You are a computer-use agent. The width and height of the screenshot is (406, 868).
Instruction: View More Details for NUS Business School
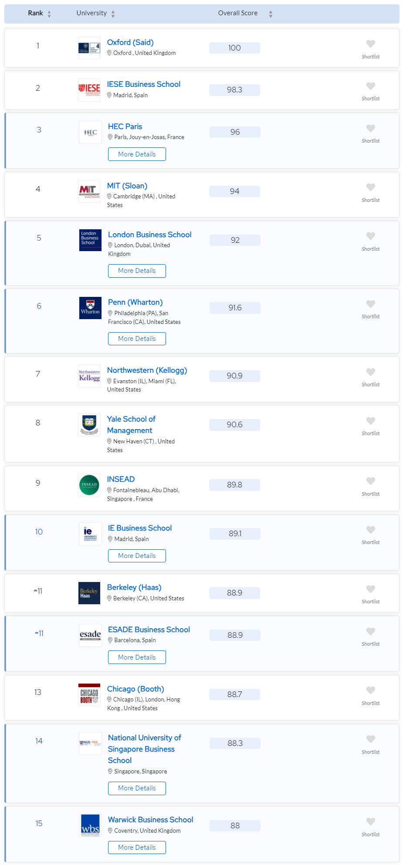pos(137,788)
